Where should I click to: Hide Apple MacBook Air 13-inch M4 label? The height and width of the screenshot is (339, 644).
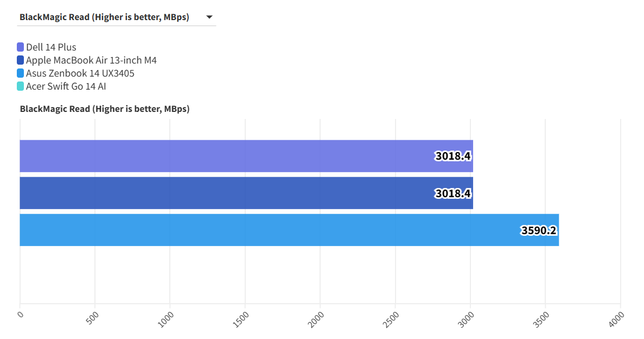[91, 60]
